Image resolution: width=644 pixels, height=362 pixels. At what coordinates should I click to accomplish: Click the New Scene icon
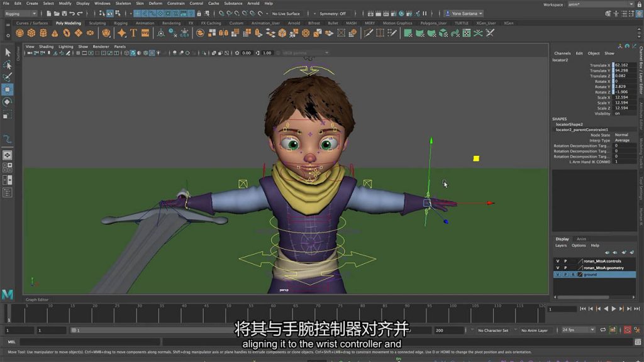tap(48, 14)
